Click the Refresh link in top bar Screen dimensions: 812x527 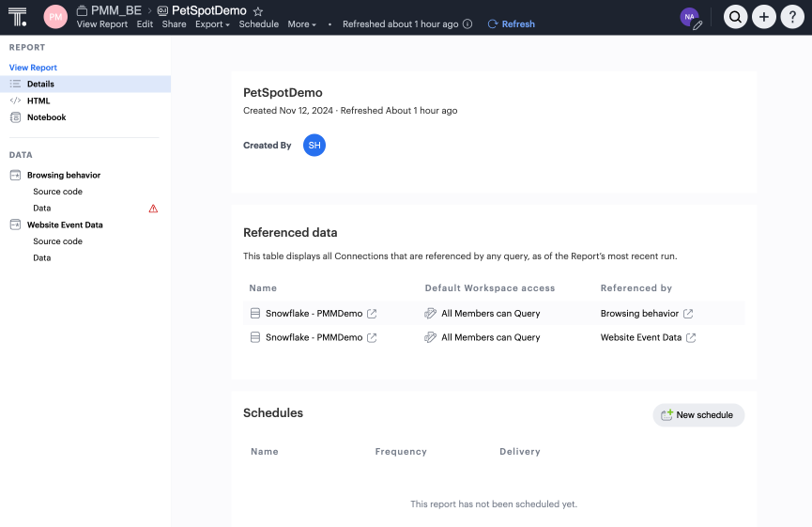pos(512,24)
